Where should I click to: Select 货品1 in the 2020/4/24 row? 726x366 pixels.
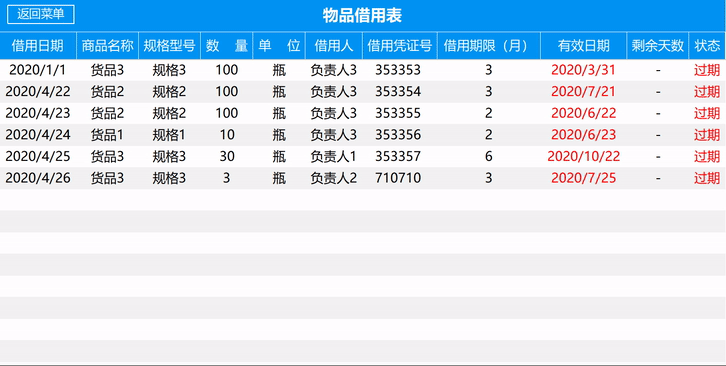[x=107, y=134]
